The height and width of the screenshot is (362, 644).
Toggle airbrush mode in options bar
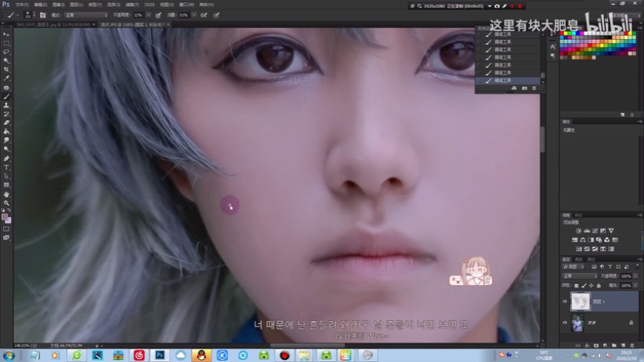[204, 16]
